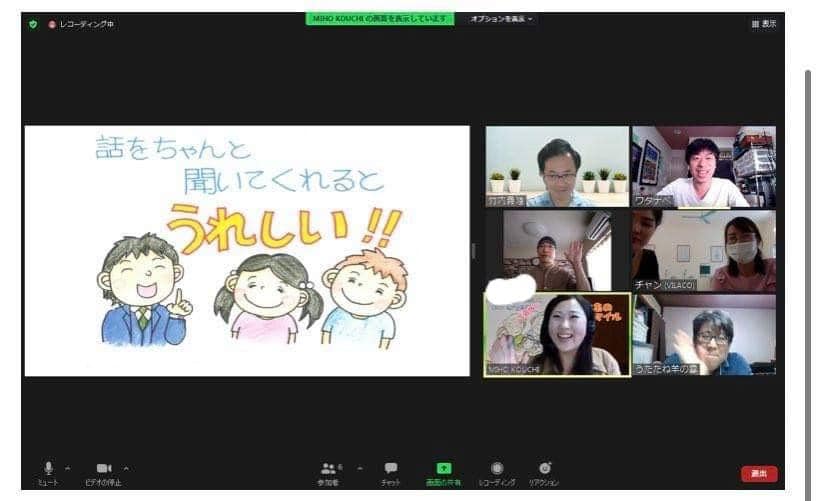The image size is (817, 501).
Task: Click the green screen-sharing notification banner
Action: coord(379,18)
